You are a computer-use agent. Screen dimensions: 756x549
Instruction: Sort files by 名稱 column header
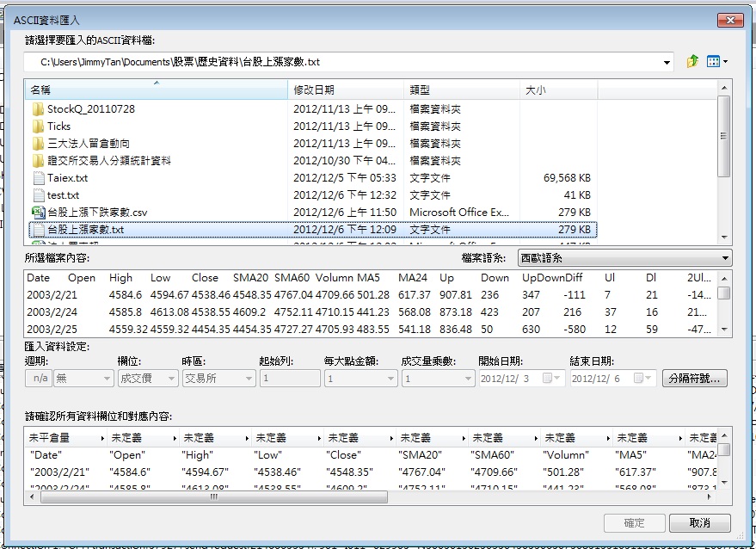pyautogui.click(x=157, y=89)
